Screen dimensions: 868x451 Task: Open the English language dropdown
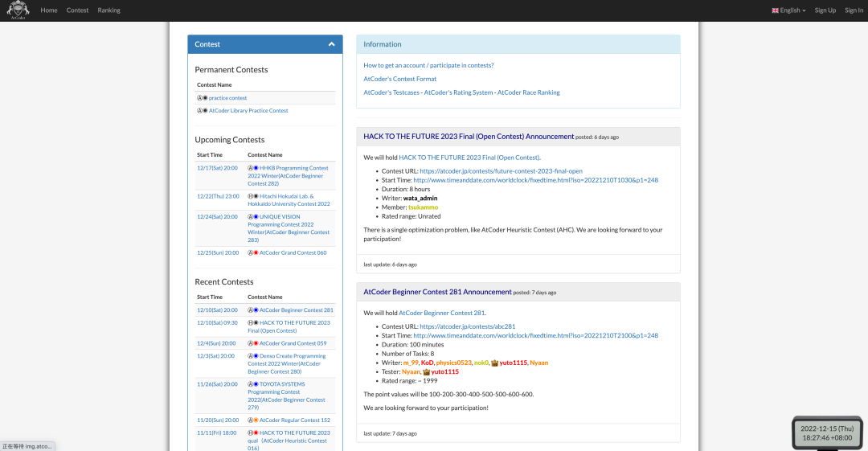click(x=789, y=10)
